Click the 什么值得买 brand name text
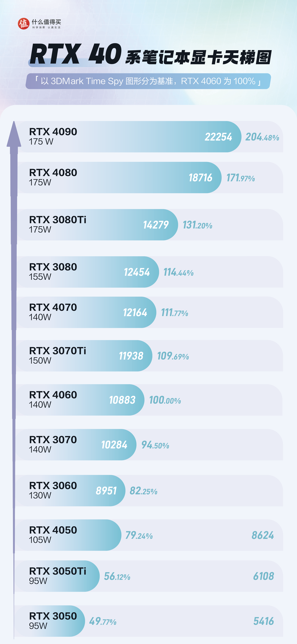This screenshot has height=644, width=297. point(46,22)
